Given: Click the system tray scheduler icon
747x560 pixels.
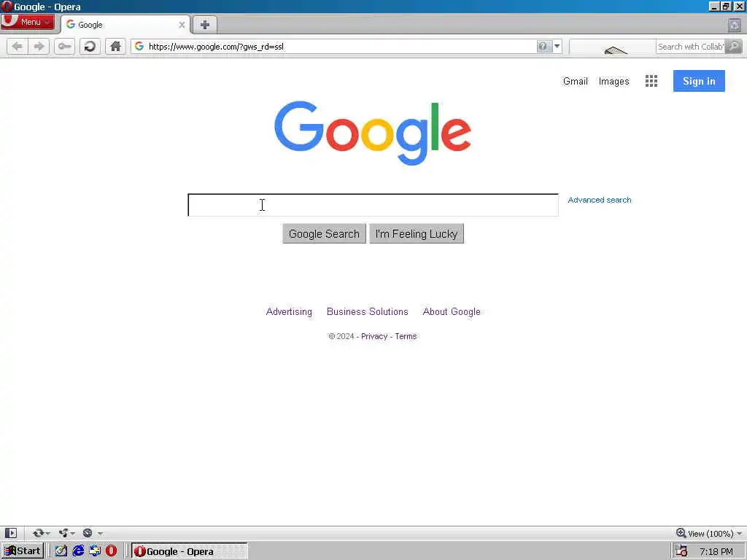Looking at the screenshot, I should coord(682,551).
